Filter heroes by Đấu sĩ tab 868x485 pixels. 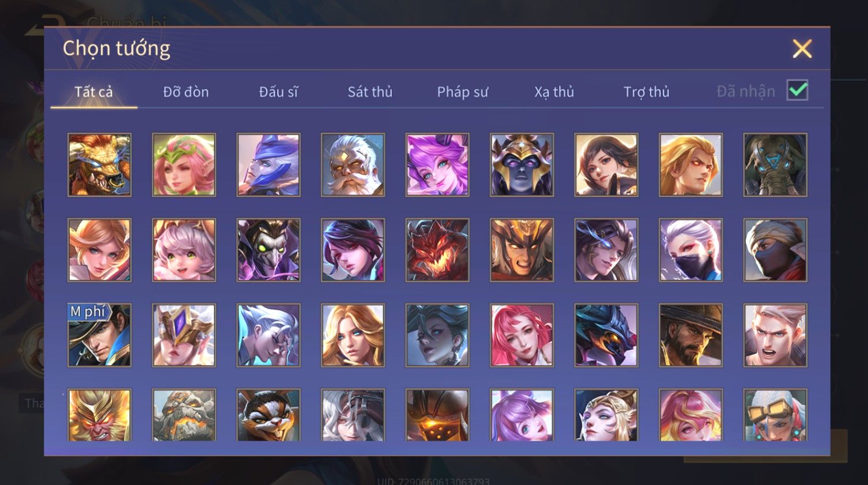278,92
